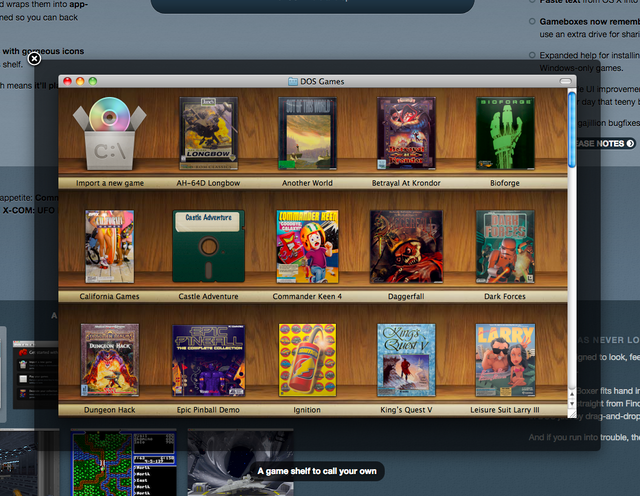The image size is (640, 496).
Task: Click the 'Commander Keen 4' shelf label
Action: click(x=307, y=296)
